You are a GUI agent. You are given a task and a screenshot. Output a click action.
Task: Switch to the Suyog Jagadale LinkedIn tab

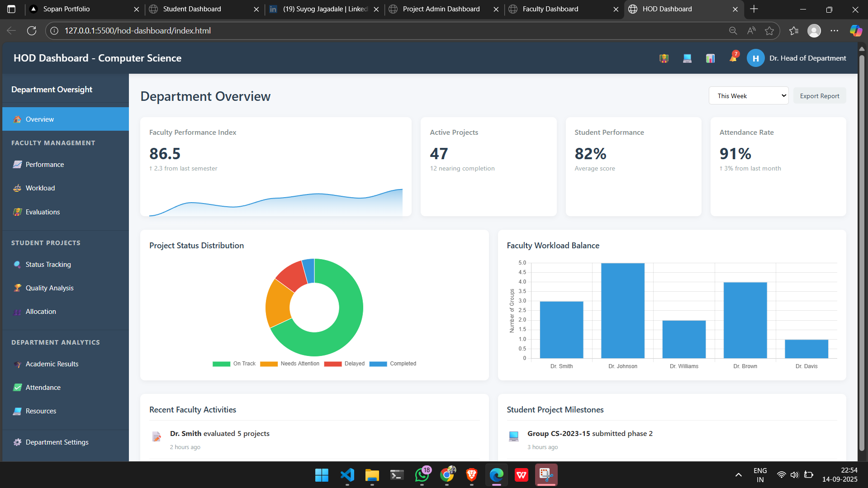coord(324,9)
